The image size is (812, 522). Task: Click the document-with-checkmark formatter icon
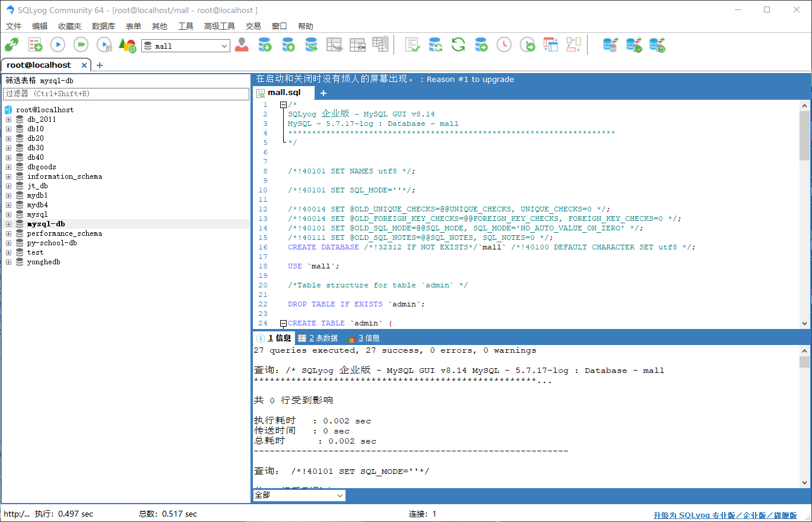click(412, 45)
